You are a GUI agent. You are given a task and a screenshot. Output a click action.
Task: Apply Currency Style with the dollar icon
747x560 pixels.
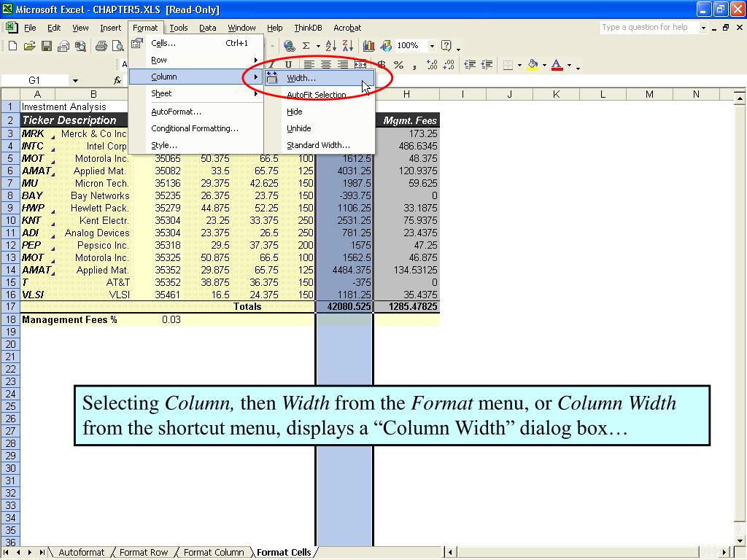pos(382,65)
